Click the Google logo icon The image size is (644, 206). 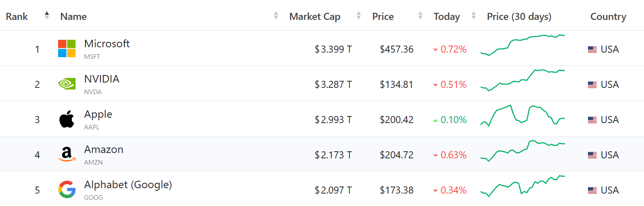click(x=67, y=190)
